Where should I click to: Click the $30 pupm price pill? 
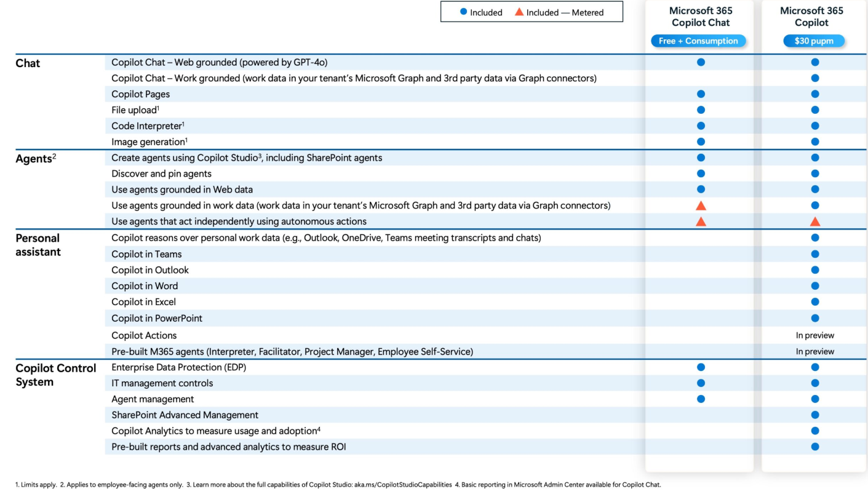813,41
